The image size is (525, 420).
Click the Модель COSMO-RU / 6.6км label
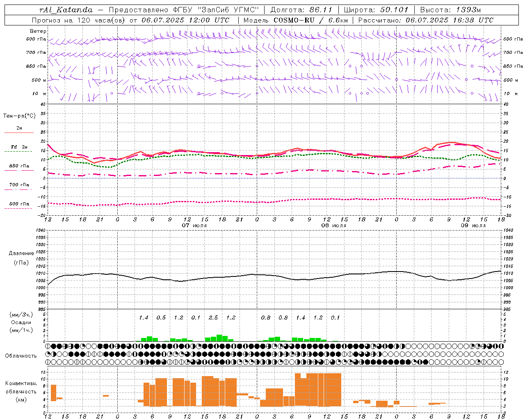[296, 20]
